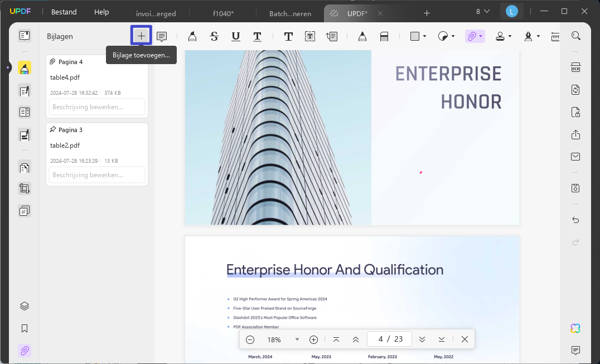Open the OCR text recognition tool

point(575,67)
